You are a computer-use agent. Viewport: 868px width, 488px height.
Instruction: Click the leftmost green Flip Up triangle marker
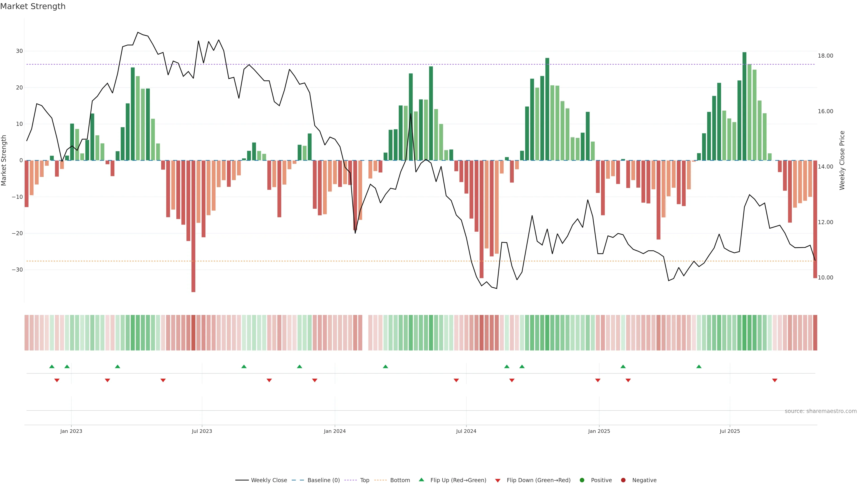(52, 366)
